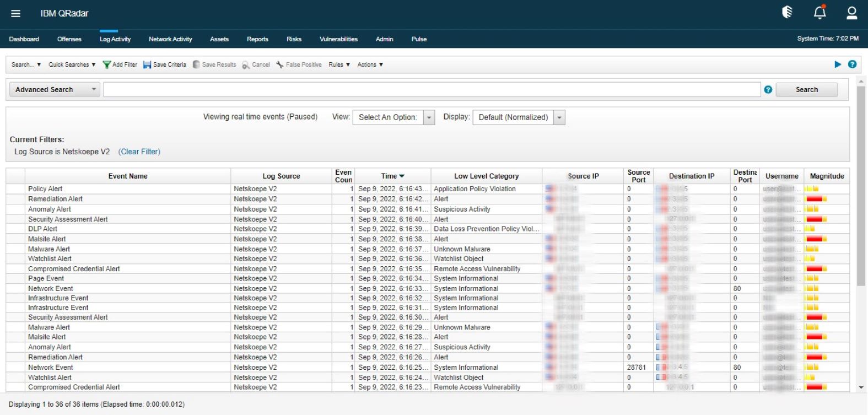Click the Save Criteria disk icon
868x415 pixels.
click(x=147, y=64)
